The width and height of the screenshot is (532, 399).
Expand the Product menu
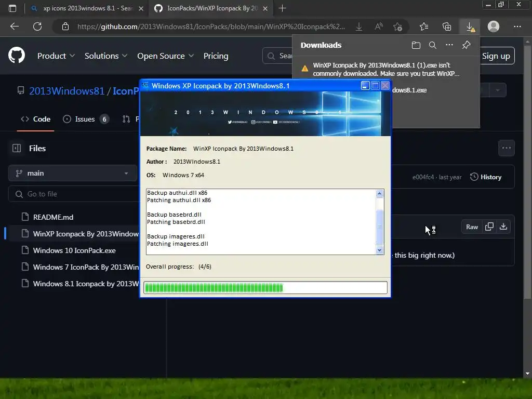coord(56,56)
